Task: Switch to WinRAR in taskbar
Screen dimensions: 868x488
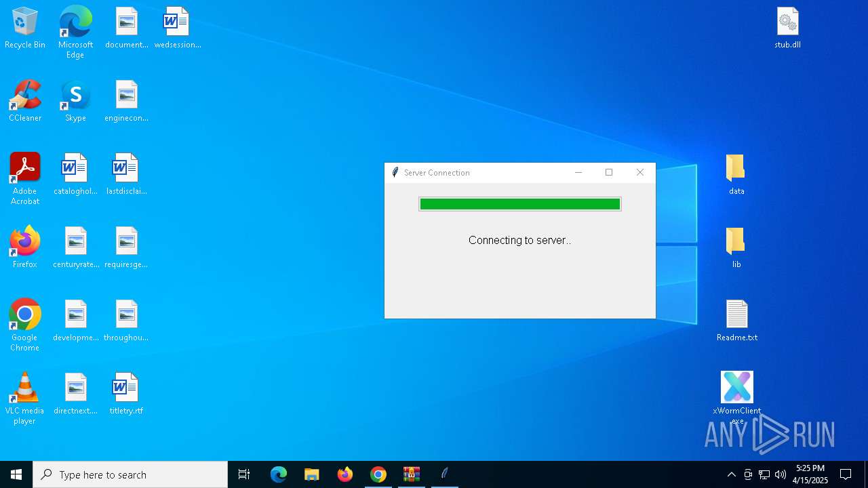Action: (x=412, y=474)
